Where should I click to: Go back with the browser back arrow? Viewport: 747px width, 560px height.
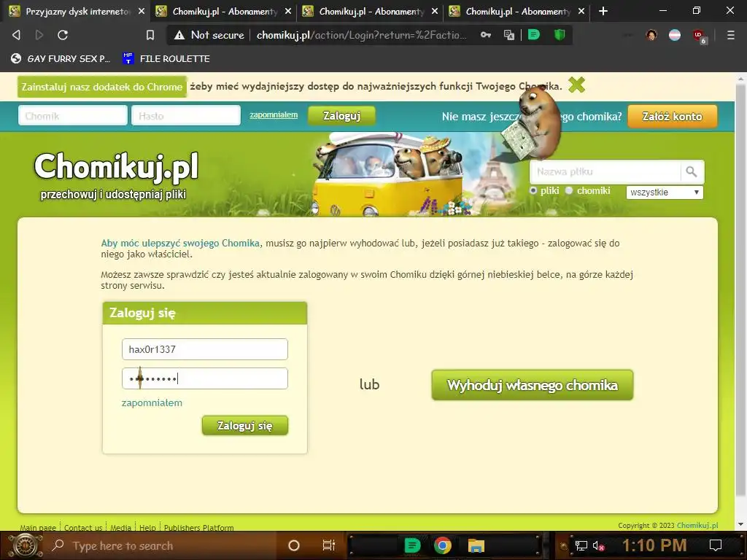[16, 35]
